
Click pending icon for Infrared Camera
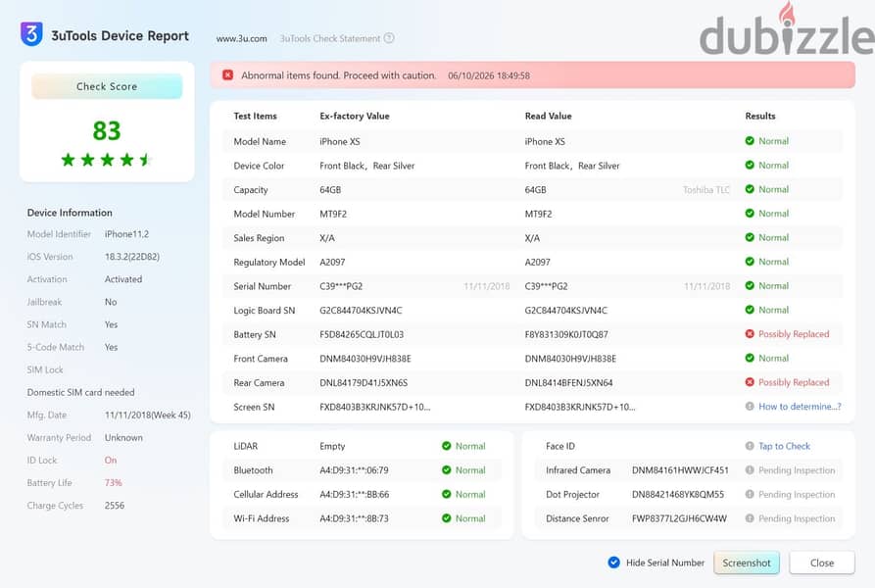[x=750, y=469]
